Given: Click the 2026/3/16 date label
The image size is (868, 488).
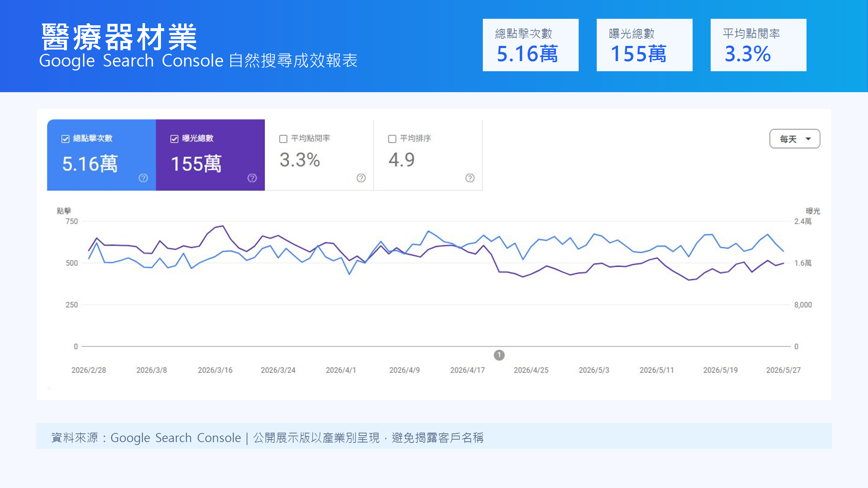Looking at the screenshot, I should 215,370.
